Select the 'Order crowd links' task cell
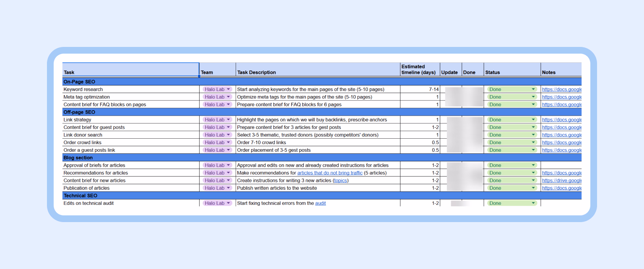Viewport: 644px width, 269px height. pyautogui.click(x=131, y=142)
